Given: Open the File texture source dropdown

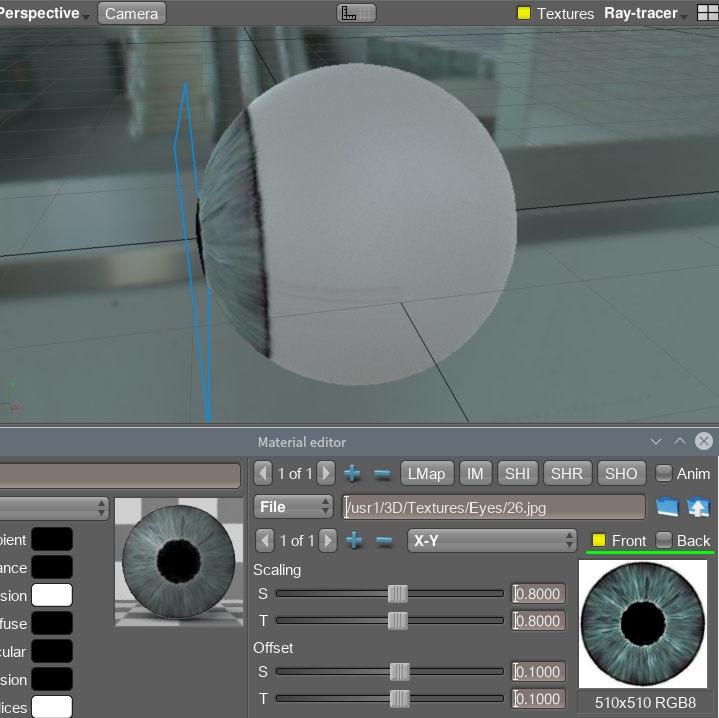Looking at the screenshot, I should pos(294,507).
